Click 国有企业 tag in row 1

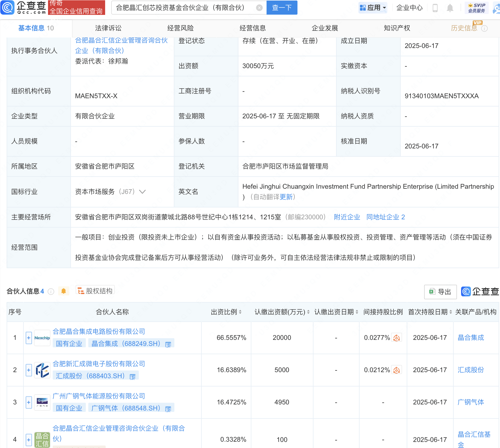point(69,344)
